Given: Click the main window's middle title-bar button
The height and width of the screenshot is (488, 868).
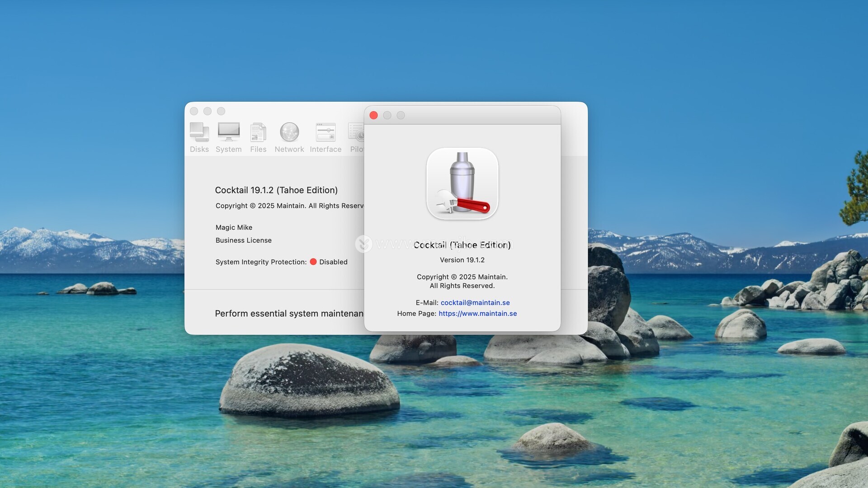Looking at the screenshot, I should pyautogui.click(x=208, y=111).
